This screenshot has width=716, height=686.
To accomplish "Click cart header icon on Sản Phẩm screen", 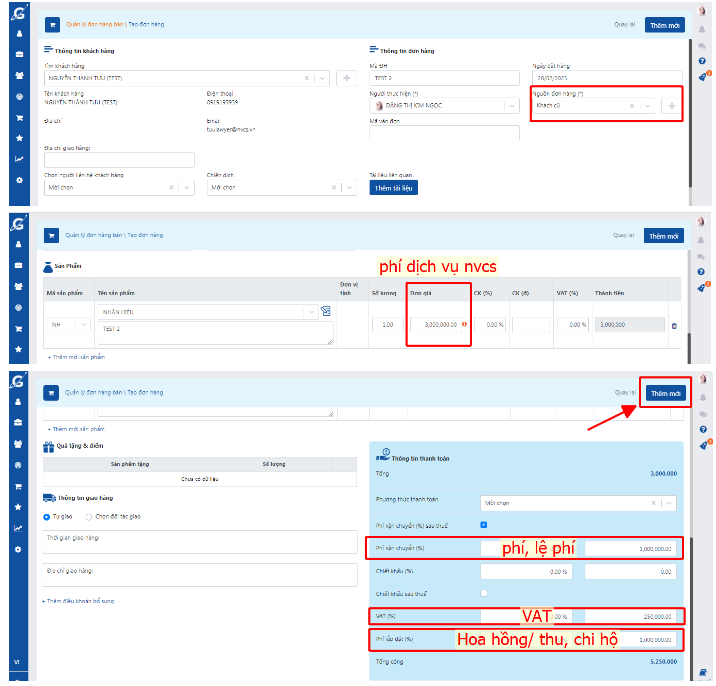I will tap(51, 236).
